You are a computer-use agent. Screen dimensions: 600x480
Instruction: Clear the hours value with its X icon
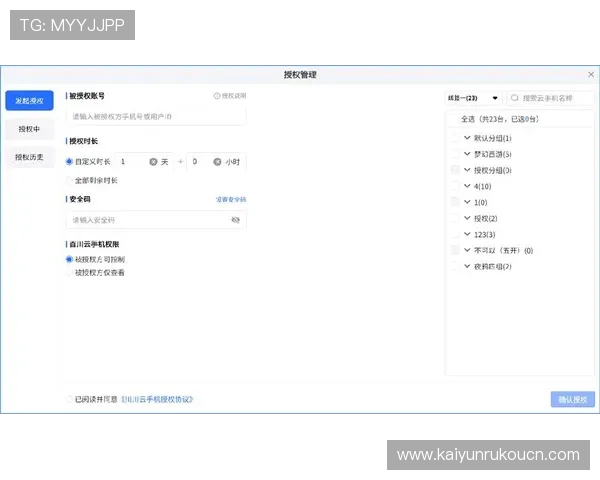pyautogui.click(x=217, y=162)
